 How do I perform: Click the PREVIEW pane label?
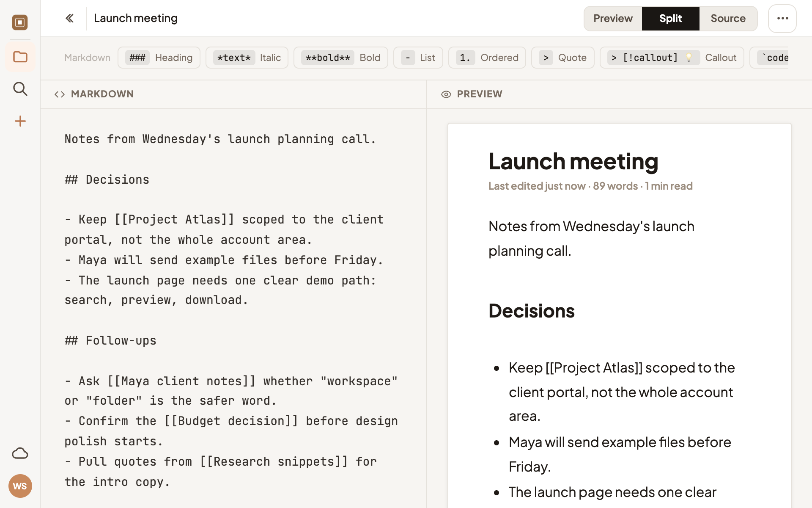pyautogui.click(x=480, y=94)
